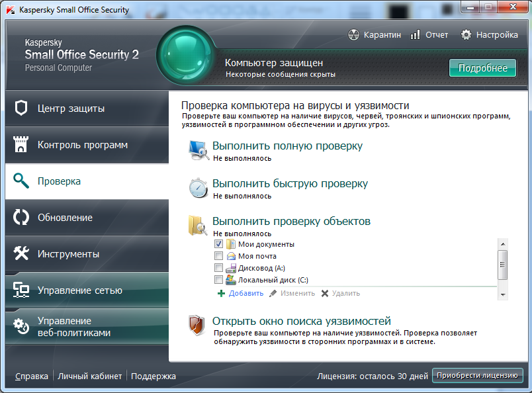Viewport: 532px width, 393px height.
Task: Click the Дисковод (A:) item text
Action: point(261,268)
